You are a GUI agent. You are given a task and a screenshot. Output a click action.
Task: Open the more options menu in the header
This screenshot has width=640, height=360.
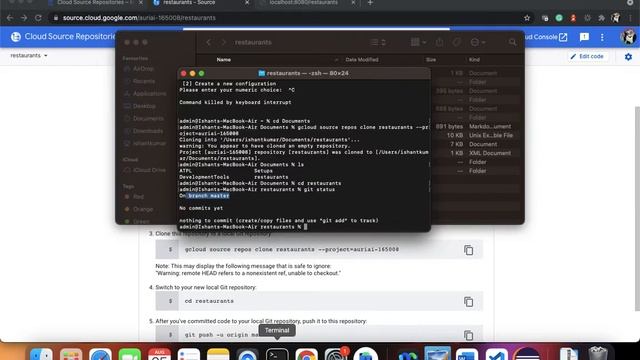pyautogui.click(x=602, y=37)
